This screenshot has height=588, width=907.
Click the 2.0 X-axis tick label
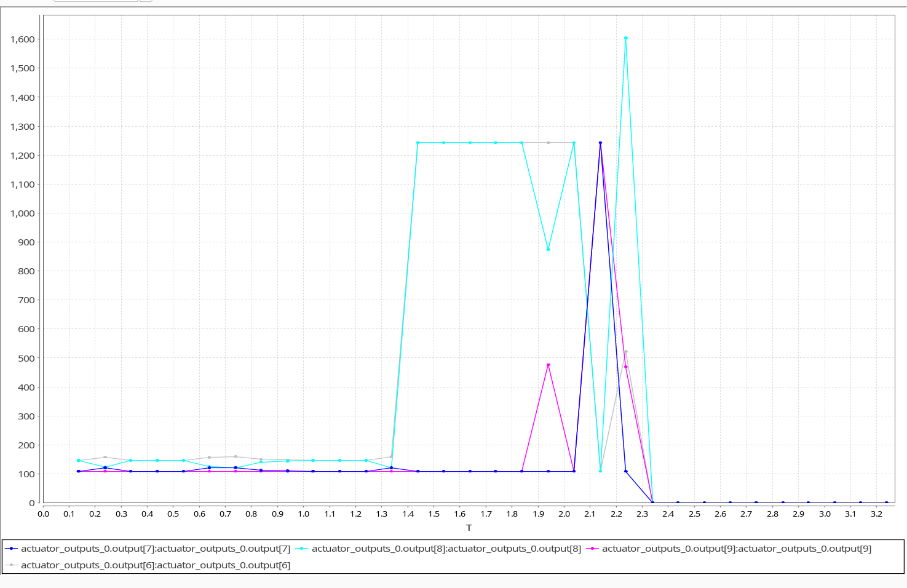pos(564,514)
